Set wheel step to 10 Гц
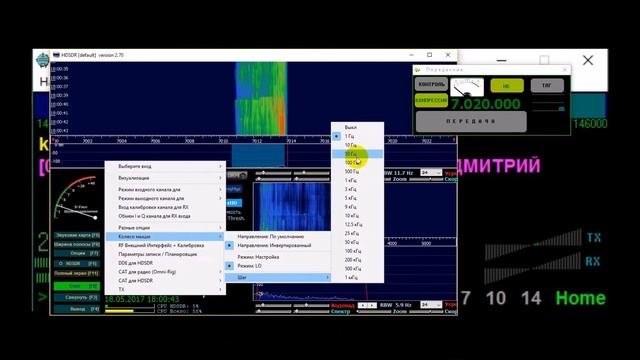This screenshot has height=360, width=640. coord(357,145)
